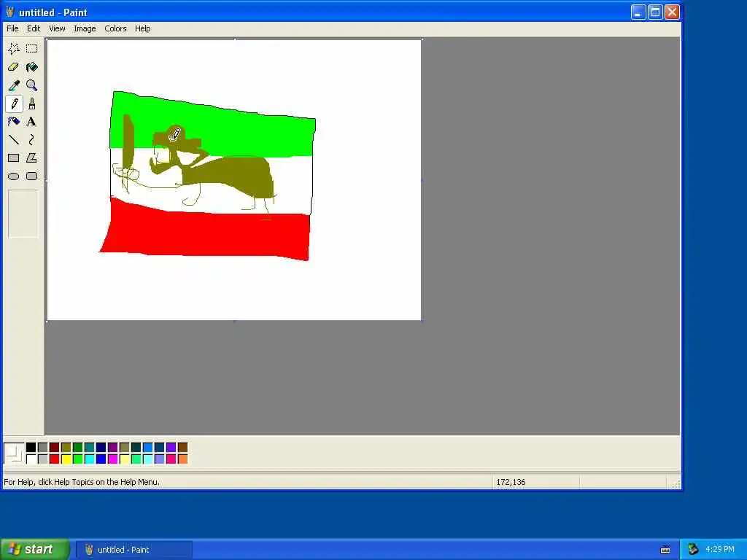747x560 pixels.
Task: Select the bright yellow swatch
Action: pos(66,459)
